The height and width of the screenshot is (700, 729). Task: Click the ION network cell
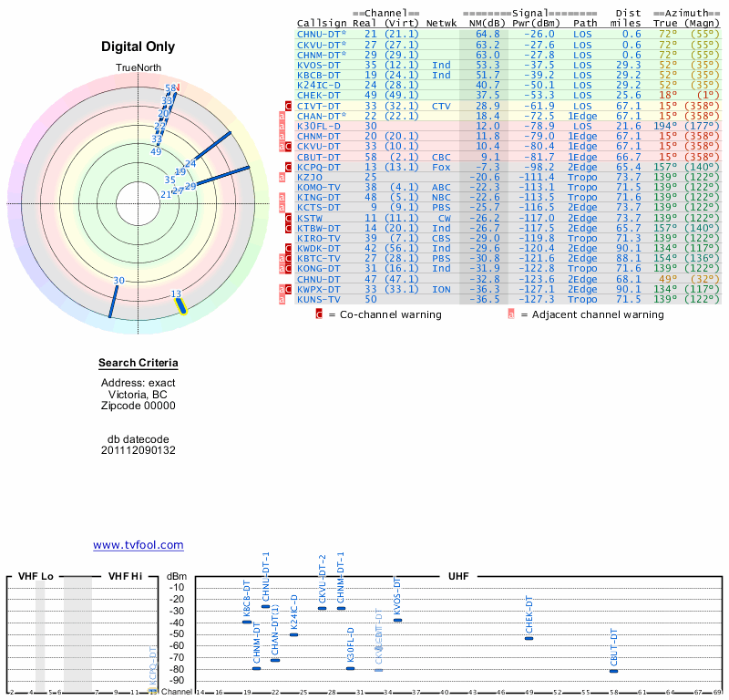tap(441, 289)
